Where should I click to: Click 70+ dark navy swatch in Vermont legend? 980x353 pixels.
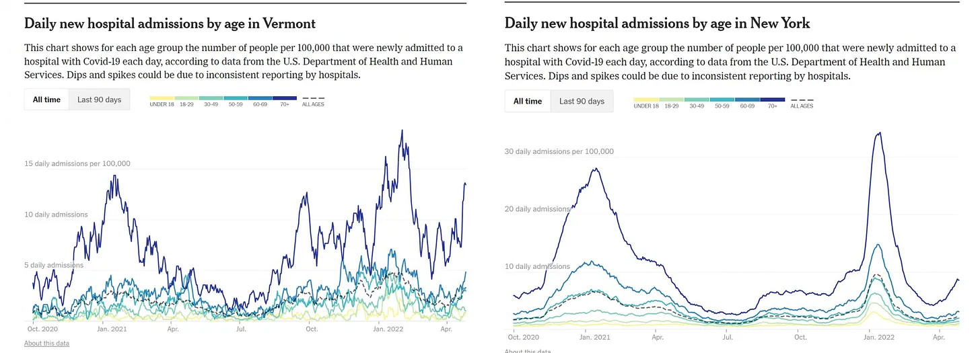click(285, 99)
